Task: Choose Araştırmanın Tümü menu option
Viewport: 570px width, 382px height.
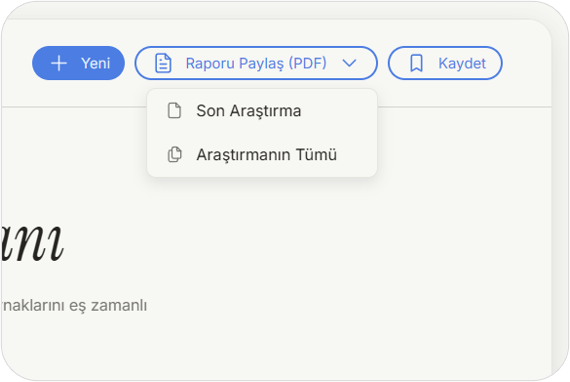Action: pos(262,154)
